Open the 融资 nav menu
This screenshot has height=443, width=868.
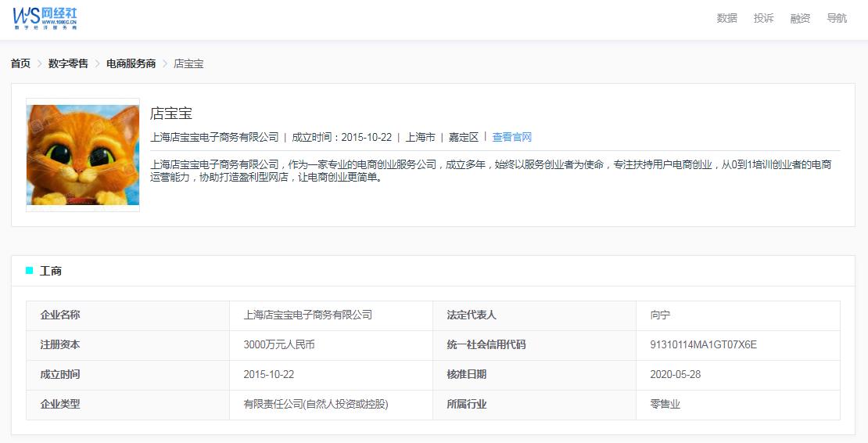click(800, 18)
